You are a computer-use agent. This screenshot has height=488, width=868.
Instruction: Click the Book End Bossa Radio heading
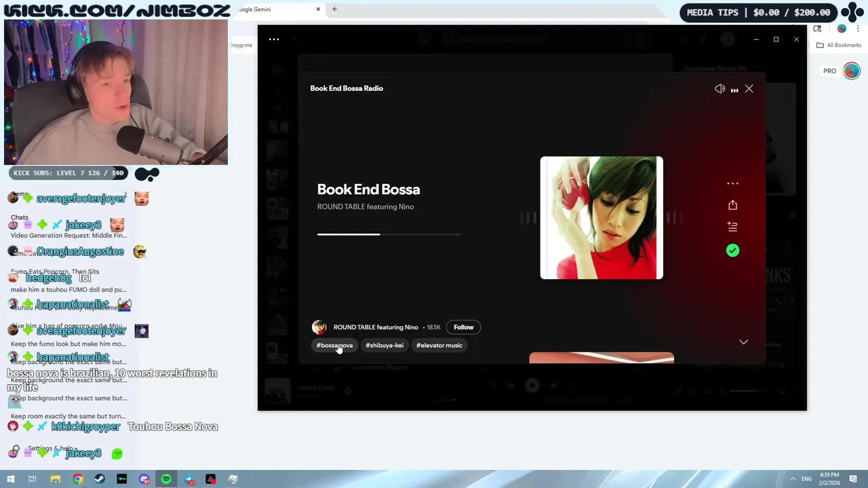(x=347, y=88)
